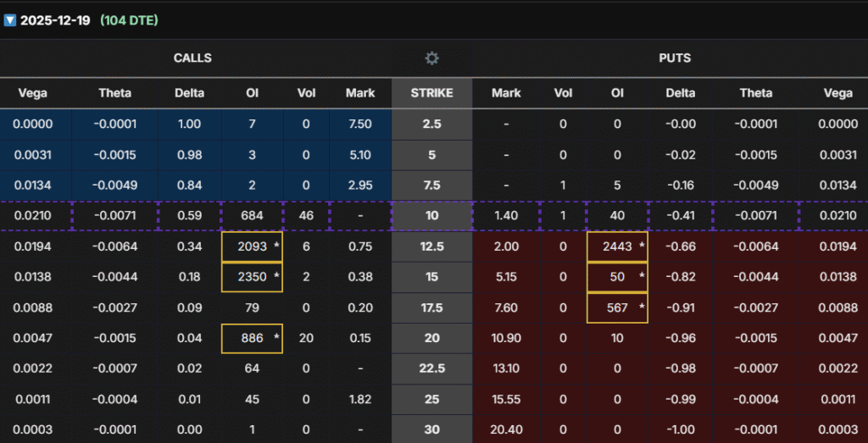Click the puts Delta column header
The image size is (868, 443).
pos(681,93)
